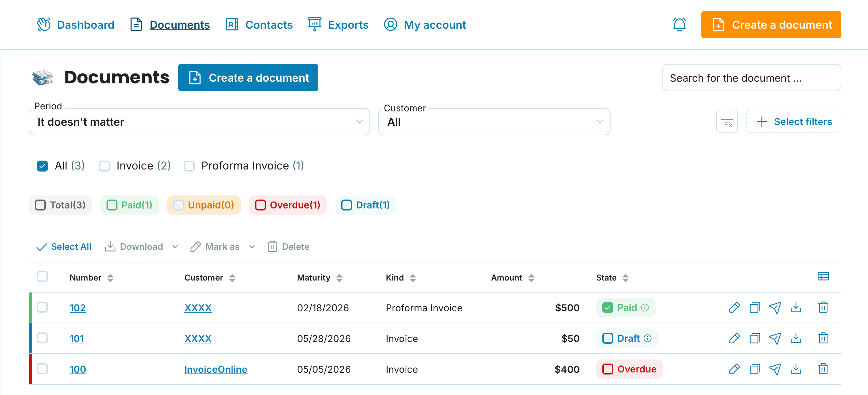Click the clear filters icon

click(727, 122)
